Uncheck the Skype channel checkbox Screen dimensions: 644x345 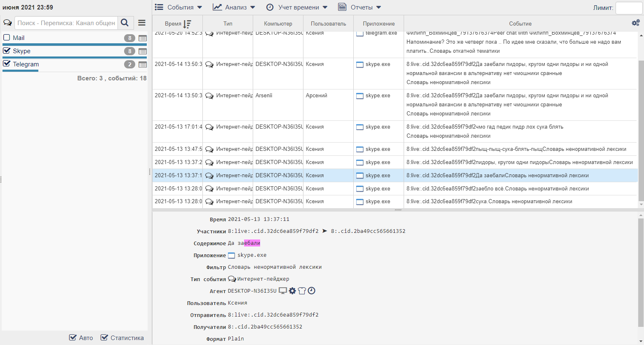[x=7, y=51]
